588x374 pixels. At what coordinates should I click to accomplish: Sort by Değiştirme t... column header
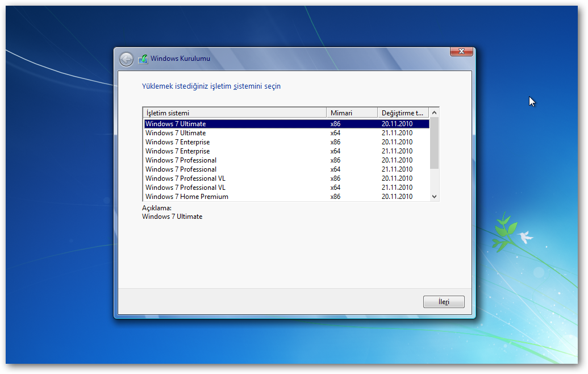click(403, 113)
